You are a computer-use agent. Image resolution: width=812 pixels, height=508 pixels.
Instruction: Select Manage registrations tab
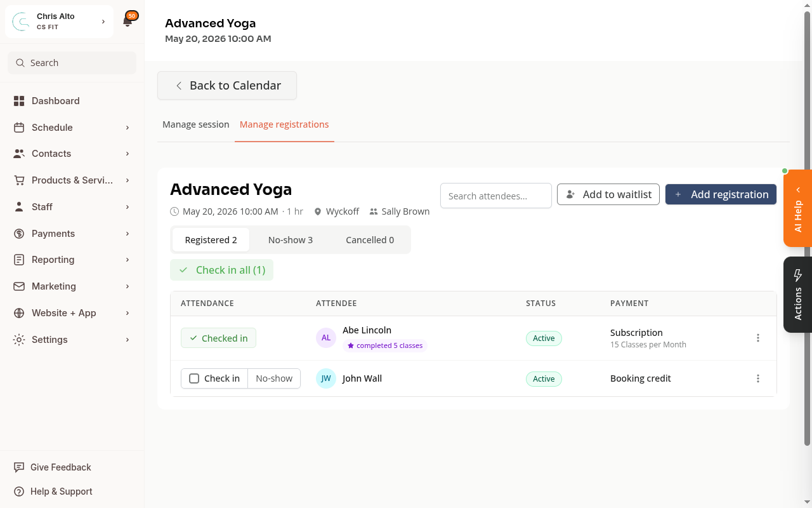[284, 124]
